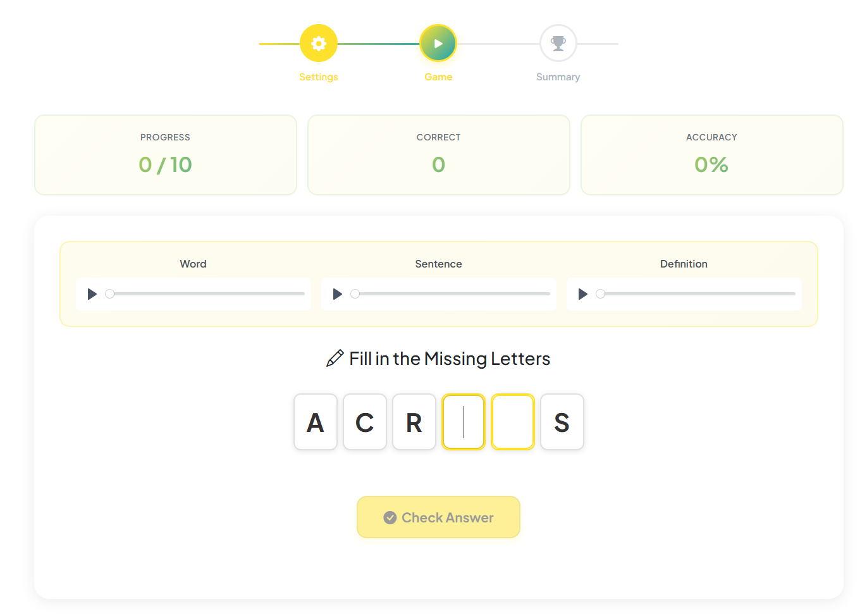Open the Summary trophy step icon
The height and width of the screenshot is (616, 867).
tap(558, 43)
